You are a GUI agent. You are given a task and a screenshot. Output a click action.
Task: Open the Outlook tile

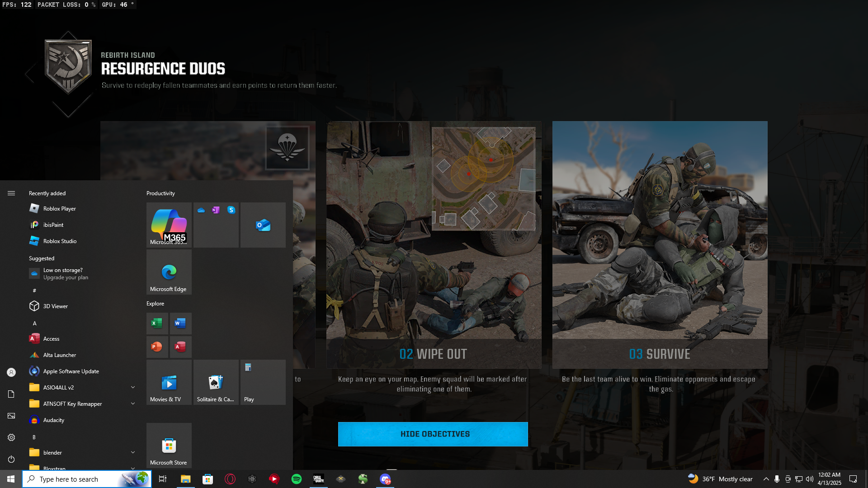coord(263,225)
